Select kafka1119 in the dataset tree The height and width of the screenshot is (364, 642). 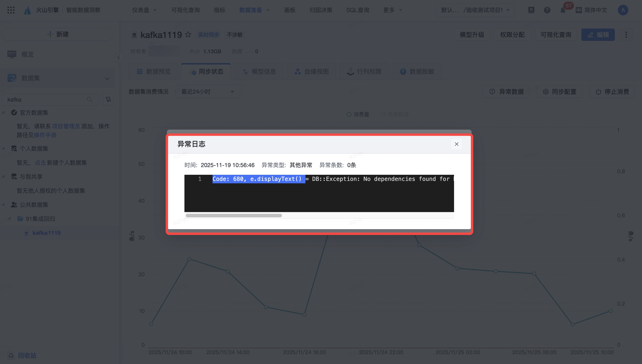tap(46, 233)
